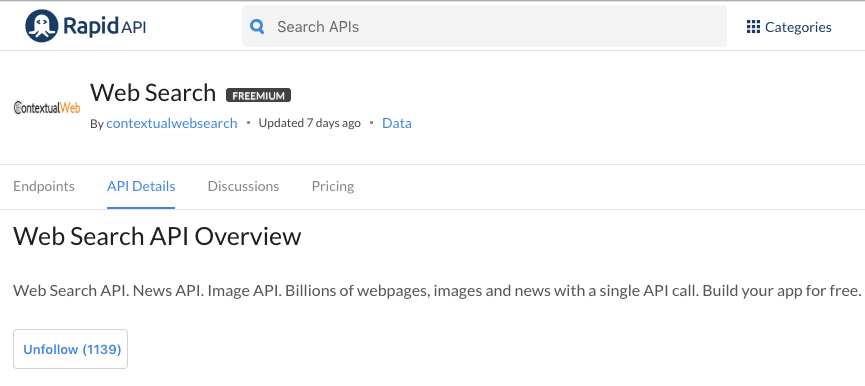This screenshot has width=865, height=386.
Task: Open the Data category link
Action: coord(397,123)
